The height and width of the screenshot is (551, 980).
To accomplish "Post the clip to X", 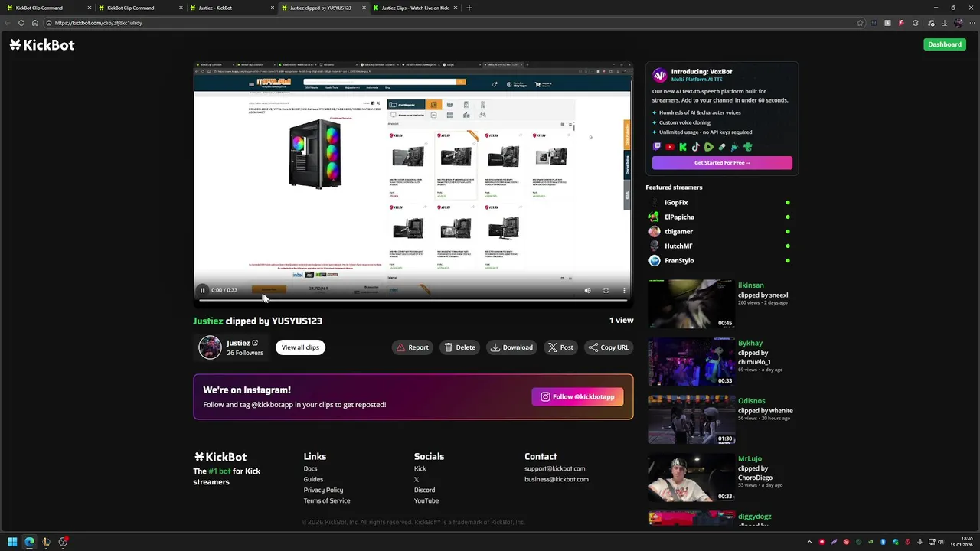I will (560, 347).
